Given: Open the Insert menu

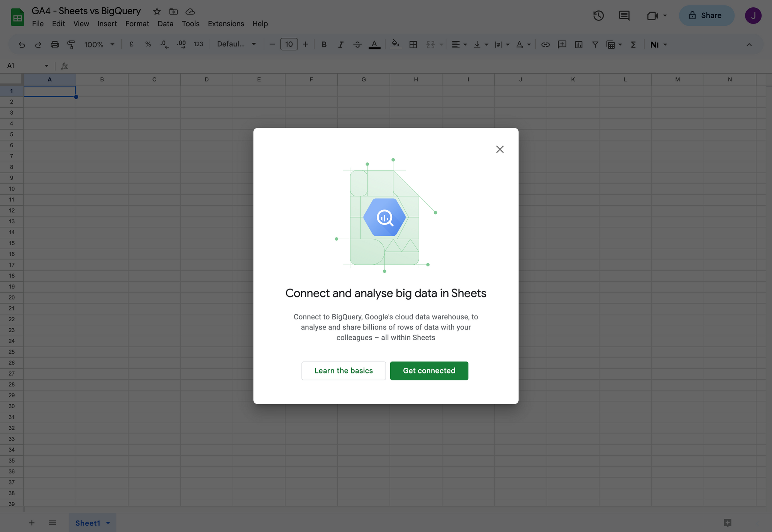Looking at the screenshot, I should (107, 24).
